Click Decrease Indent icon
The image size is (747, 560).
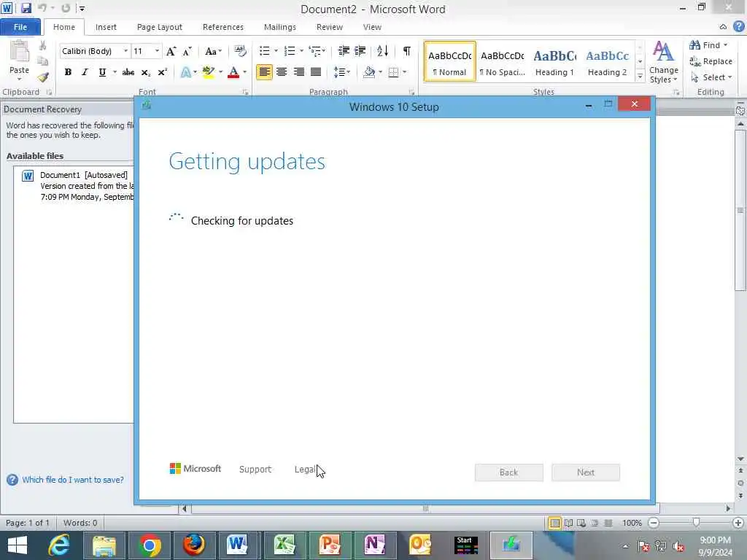click(344, 51)
